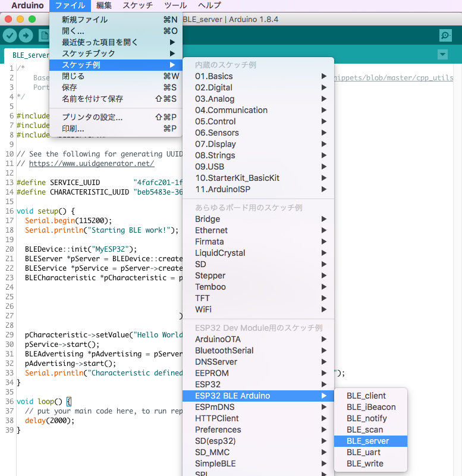Image resolution: width=462 pixels, height=476 pixels.
Task: Open the ESPmDNS examples entry
Action: tap(259, 407)
